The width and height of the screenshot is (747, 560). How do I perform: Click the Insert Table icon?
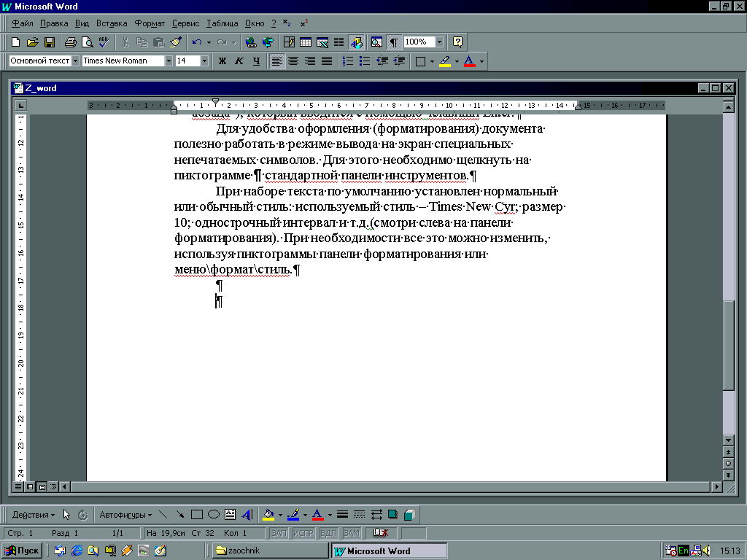click(x=306, y=42)
